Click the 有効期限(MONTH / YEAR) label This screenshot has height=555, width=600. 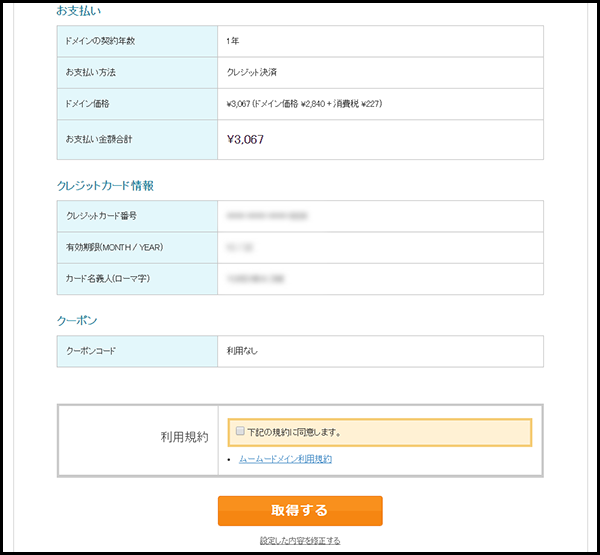114,247
